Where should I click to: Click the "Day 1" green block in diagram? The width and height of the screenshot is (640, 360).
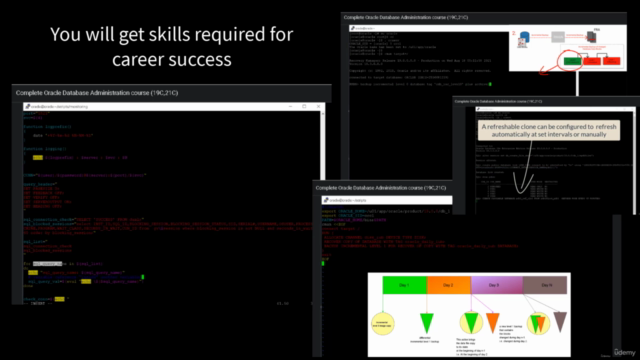pos(404,285)
